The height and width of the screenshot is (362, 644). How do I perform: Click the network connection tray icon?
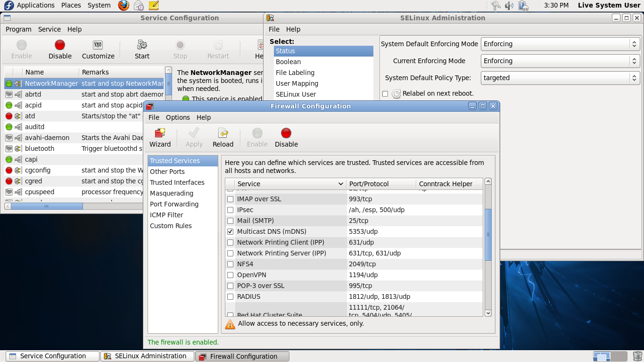523,6
